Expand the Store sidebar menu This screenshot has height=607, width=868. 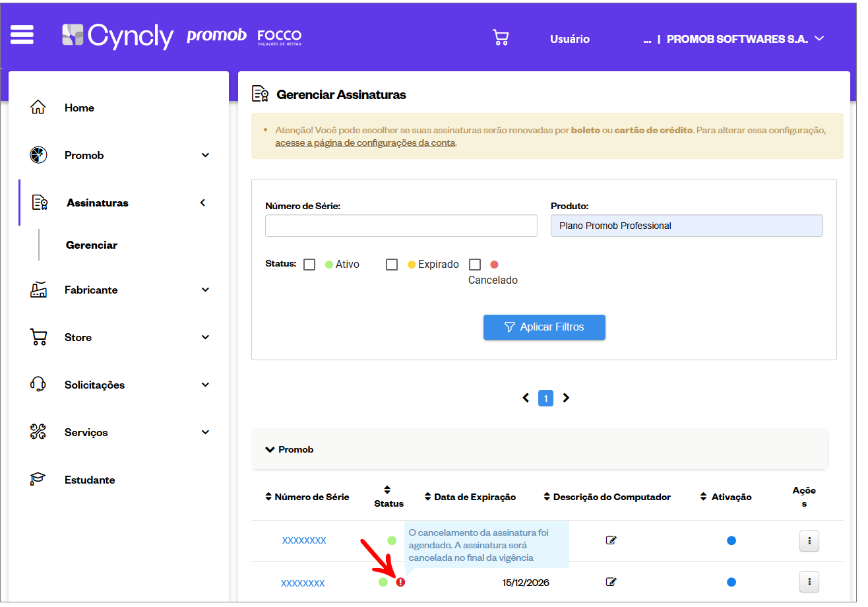205,337
